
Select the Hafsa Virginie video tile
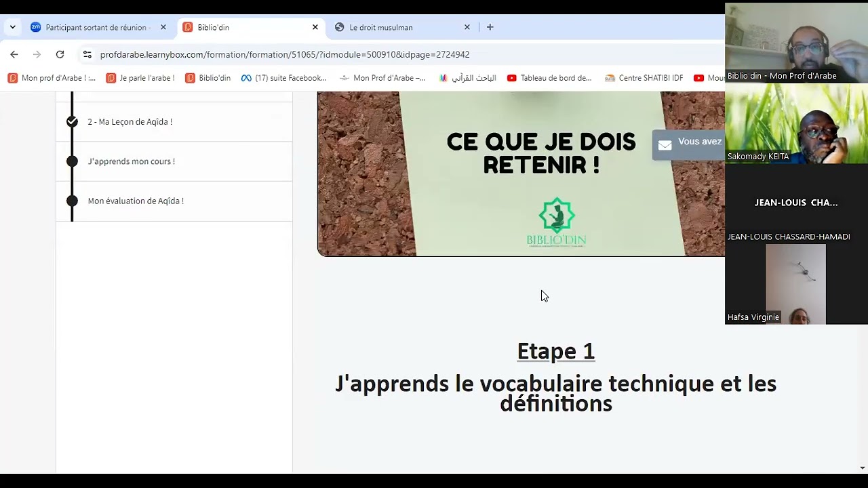point(796,284)
